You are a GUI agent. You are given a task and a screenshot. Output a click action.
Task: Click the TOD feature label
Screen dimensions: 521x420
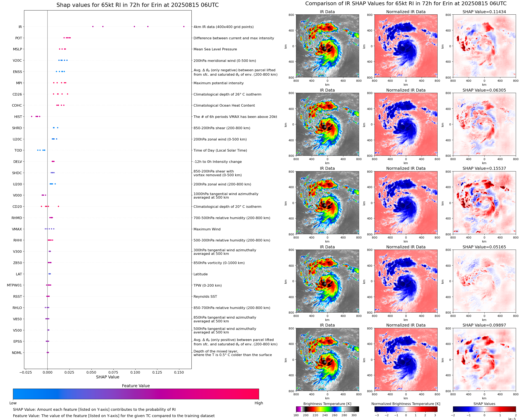point(18,150)
